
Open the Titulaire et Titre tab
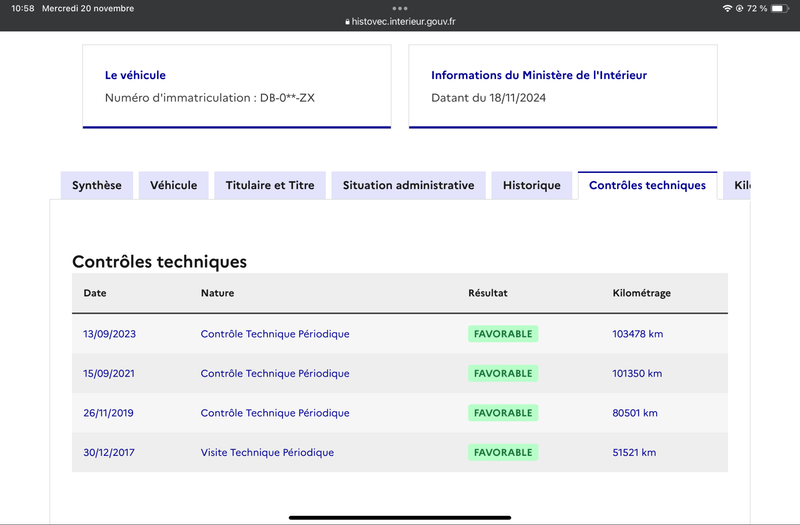(270, 185)
